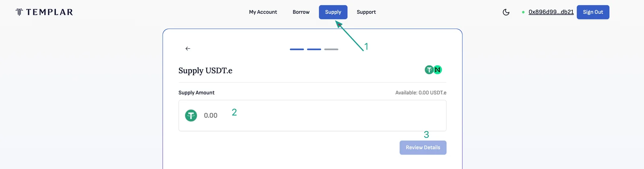Open the Support page

366,12
